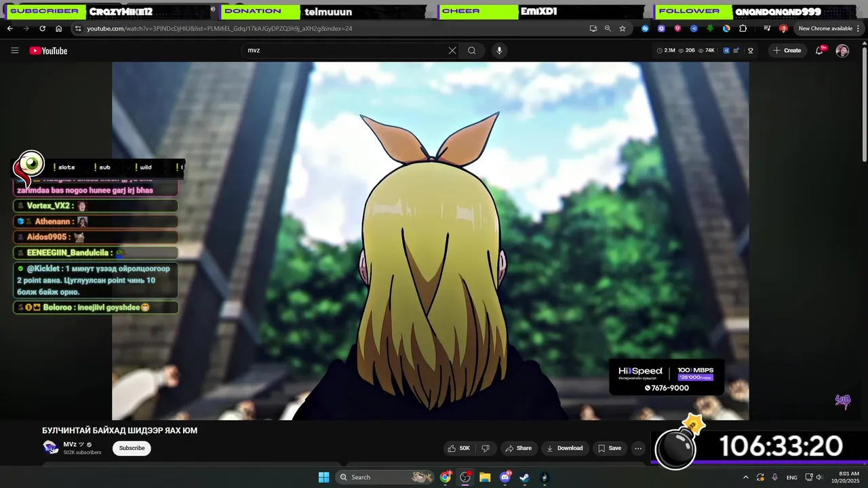Save the video to a playlist
Image resolution: width=868 pixels, height=488 pixels.
(610, 448)
